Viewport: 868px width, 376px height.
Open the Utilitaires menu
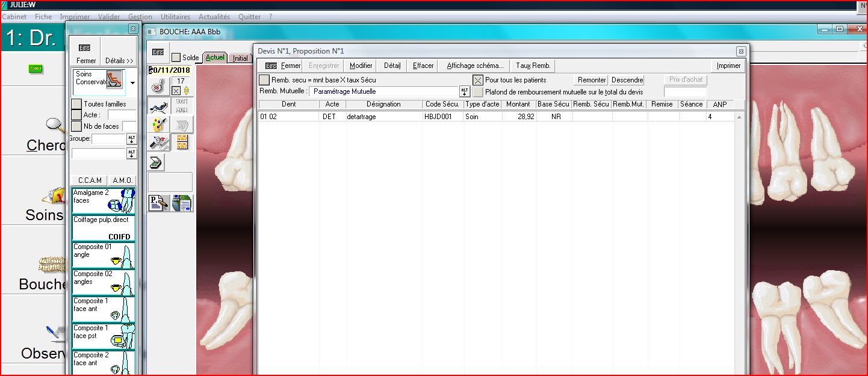(x=175, y=17)
